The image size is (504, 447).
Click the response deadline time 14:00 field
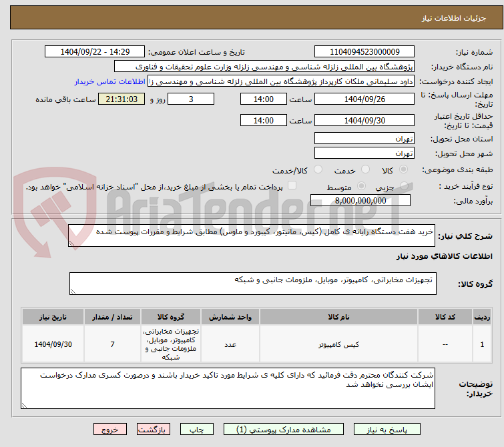263,99
